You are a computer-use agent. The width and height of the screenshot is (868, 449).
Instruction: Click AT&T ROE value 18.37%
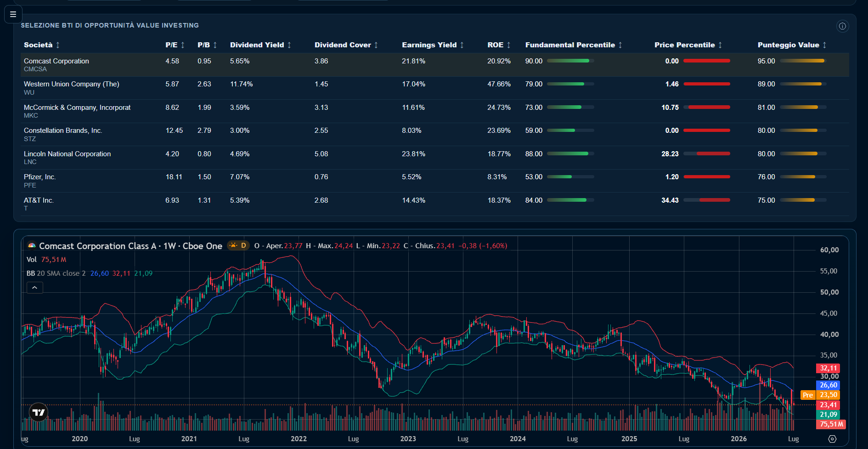coord(499,200)
